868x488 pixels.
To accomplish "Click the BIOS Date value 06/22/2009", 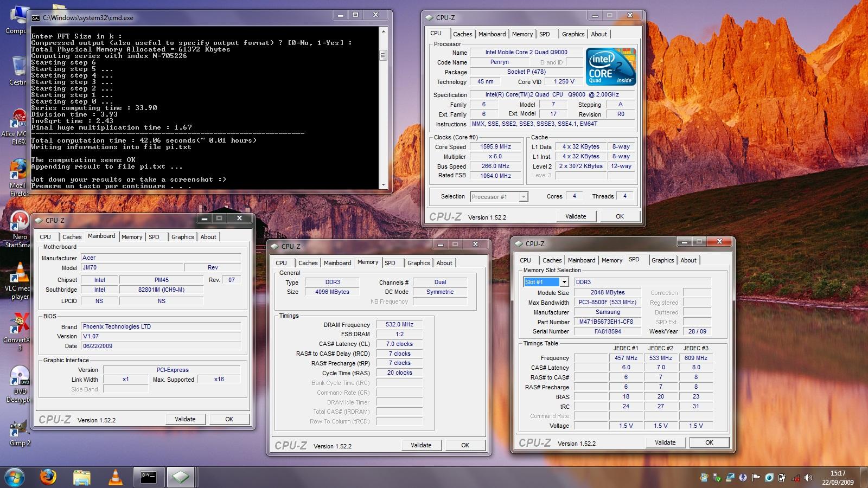I will [161, 346].
